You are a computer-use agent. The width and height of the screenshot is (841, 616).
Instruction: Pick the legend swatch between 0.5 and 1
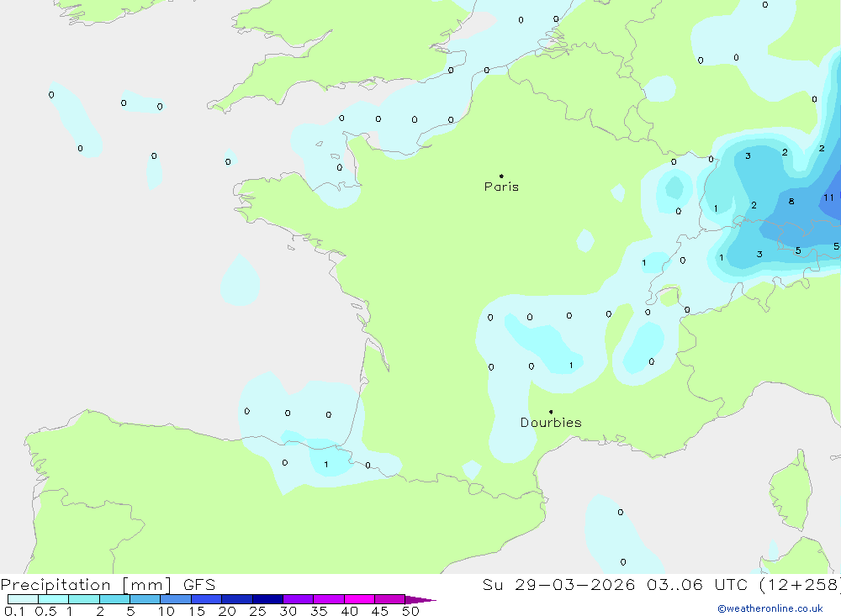click(x=53, y=599)
